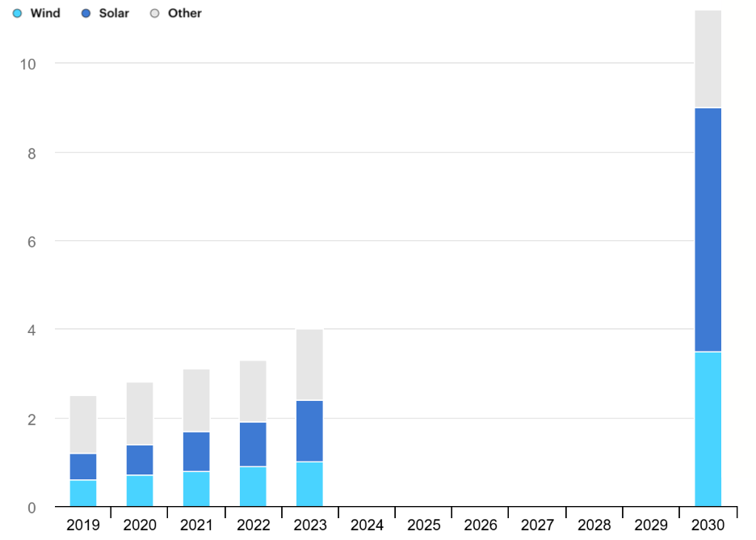Click the 2030 x-axis year label
Image resolution: width=756 pixels, height=540 pixels.
[708, 525]
